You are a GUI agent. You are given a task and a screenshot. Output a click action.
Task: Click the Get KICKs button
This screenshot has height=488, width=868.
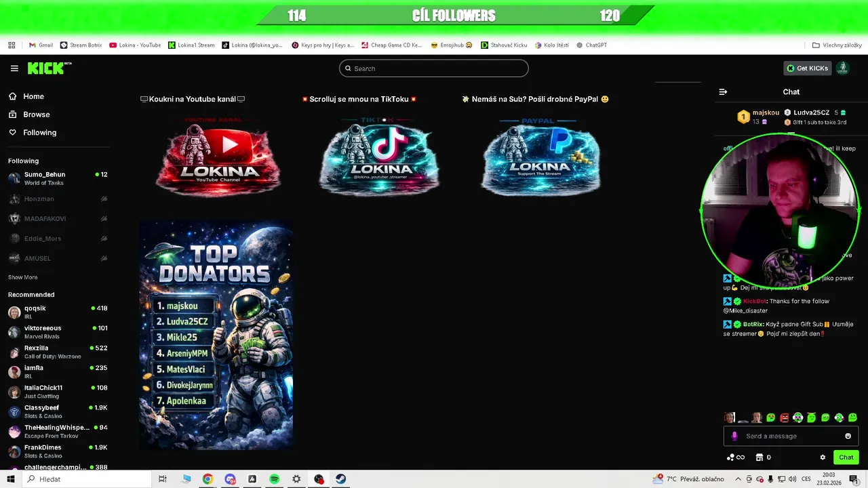click(808, 68)
